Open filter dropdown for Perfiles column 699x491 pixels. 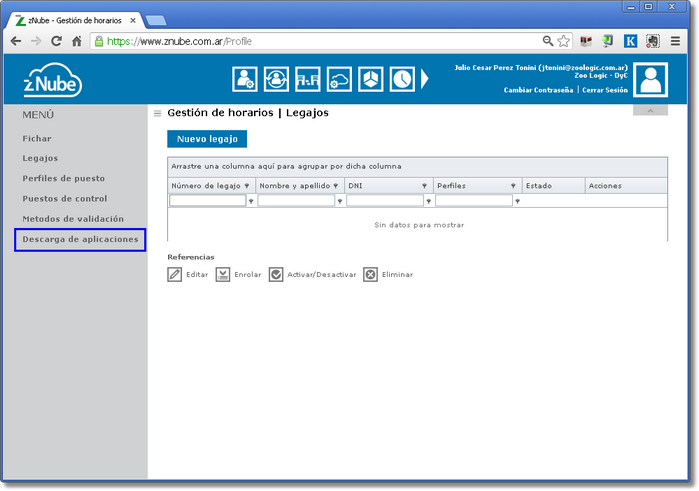pyautogui.click(x=513, y=186)
